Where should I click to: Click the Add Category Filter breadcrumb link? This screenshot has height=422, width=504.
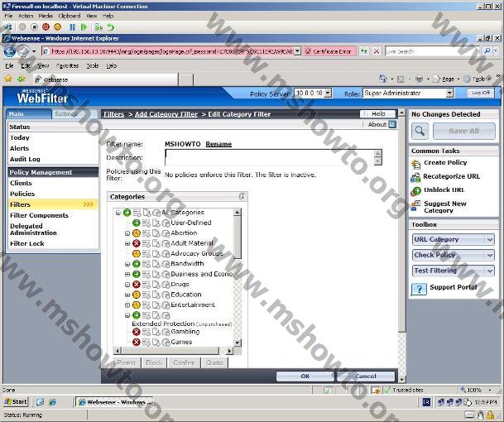click(166, 114)
